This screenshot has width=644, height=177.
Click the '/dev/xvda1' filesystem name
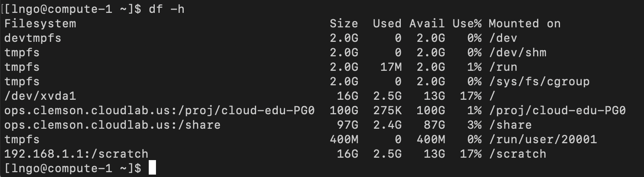(x=40, y=96)
